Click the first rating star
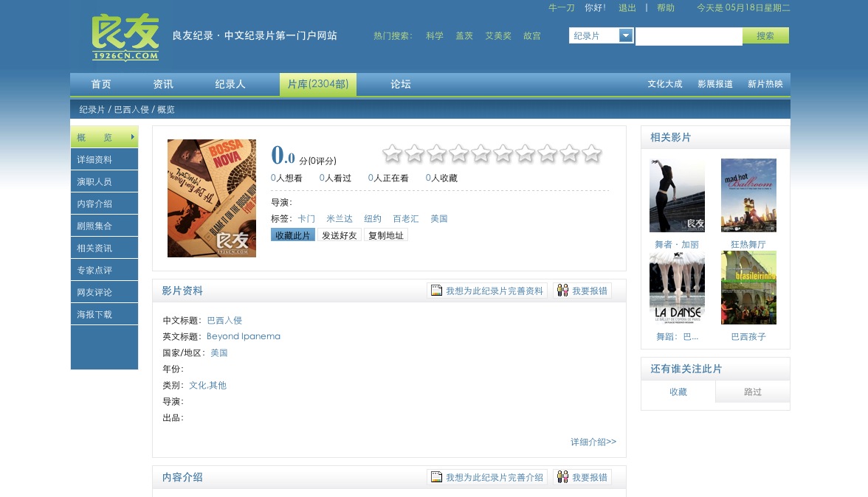868x497 pixels. [x=392, y=153]
